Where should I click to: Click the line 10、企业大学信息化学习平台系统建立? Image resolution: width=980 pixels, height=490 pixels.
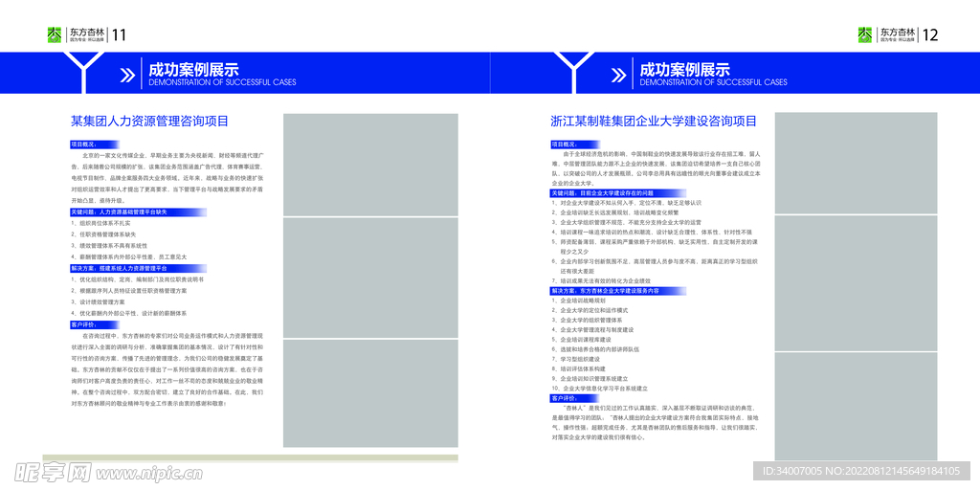click(599, 389)
